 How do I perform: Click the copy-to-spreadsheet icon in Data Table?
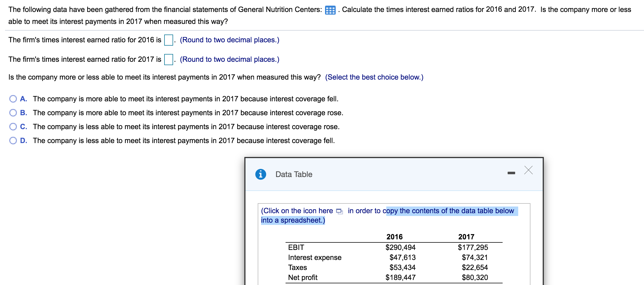tap(339, 211)
